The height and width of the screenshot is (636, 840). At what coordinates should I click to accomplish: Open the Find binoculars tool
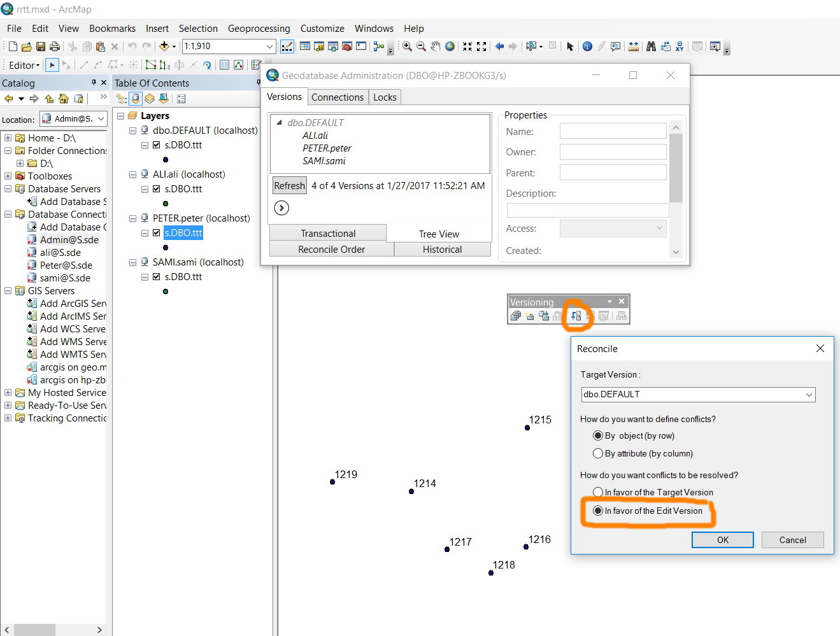[x=651, y=46]
